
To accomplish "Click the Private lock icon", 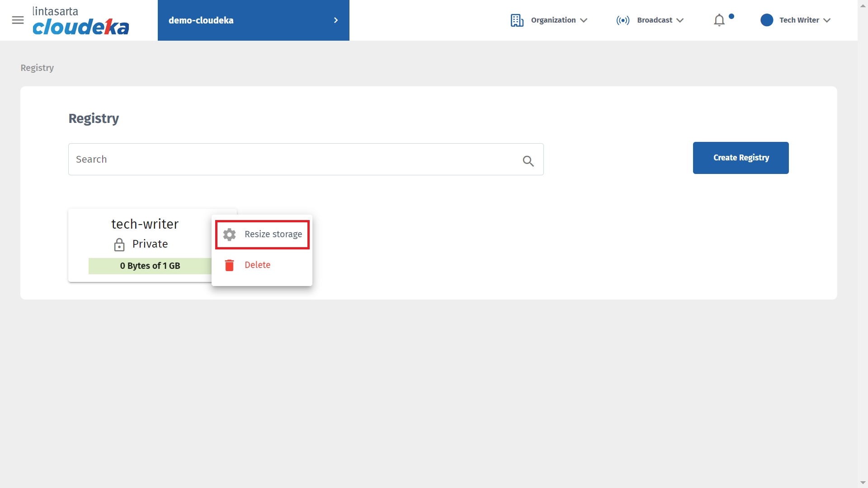I will [x=119, y=244].
